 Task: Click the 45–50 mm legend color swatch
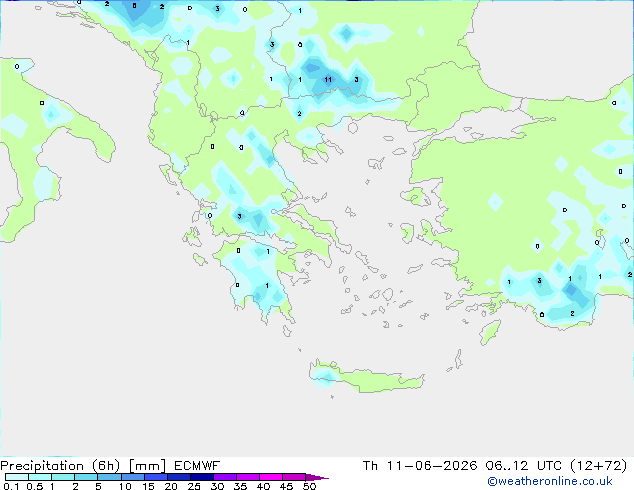click(294, 477)
